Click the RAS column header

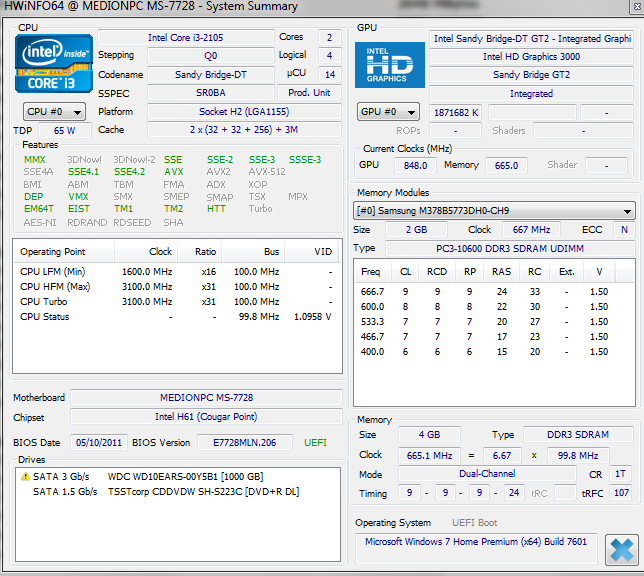pyautogui.click(x=501, y=272)
